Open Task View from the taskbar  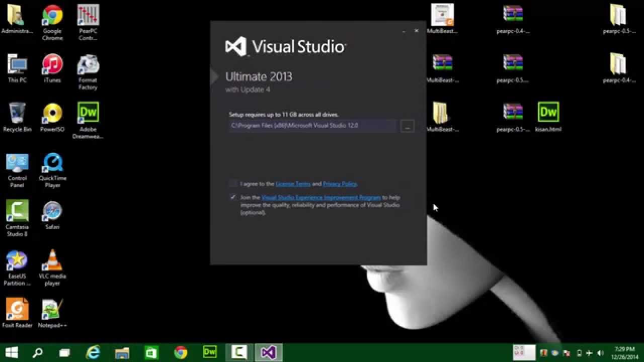pyautogui.click(x=64, y=352)
